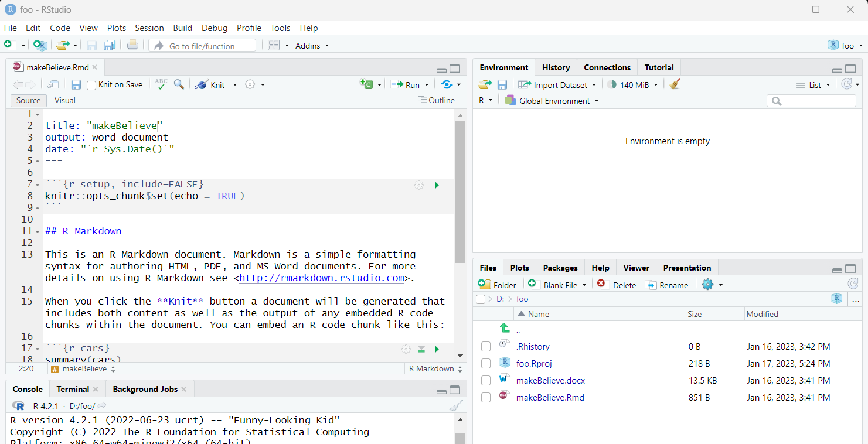Click the create new project icon
This screenshot has height=444, width=868.
coord(39,45)
